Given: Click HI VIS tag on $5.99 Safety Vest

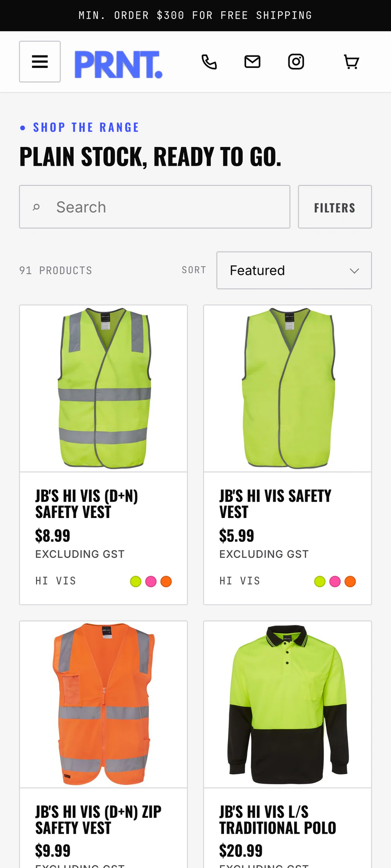Looking at the screenshot, I should pyautogui.click(x=240, y=581).
